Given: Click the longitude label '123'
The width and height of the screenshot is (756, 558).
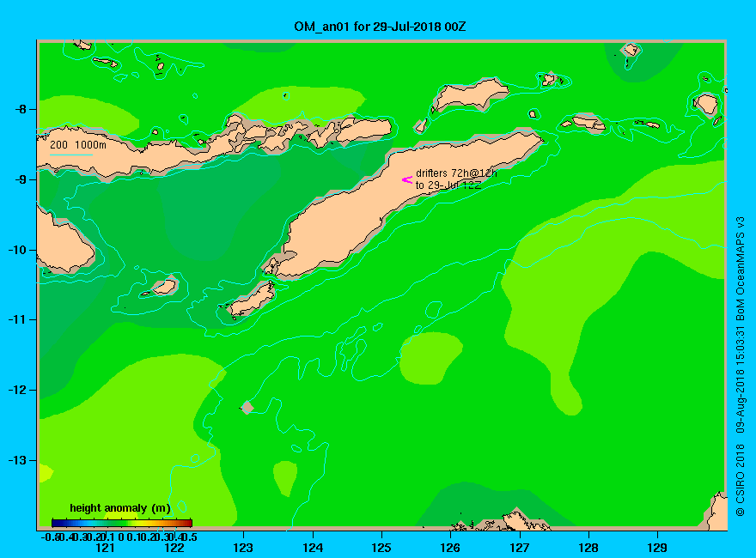Looking at the screenshot, I should coord(243,548).
